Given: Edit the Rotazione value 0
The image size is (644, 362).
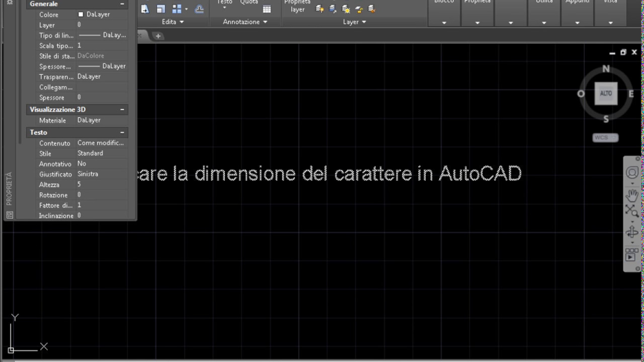Looking at the screenshot, I should tap(102, 195).
